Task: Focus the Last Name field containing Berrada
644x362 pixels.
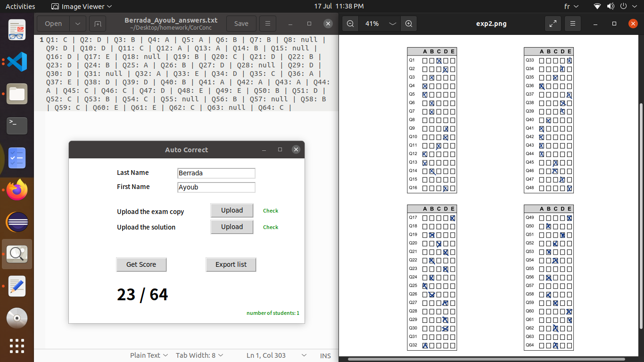Action: click(x=216, y=173)
